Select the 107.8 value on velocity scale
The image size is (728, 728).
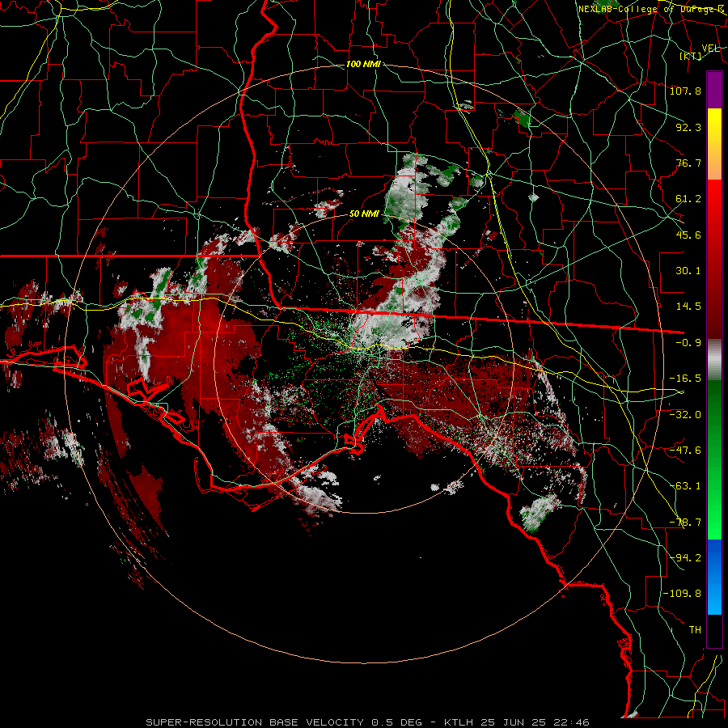click(x=685, y=91)
